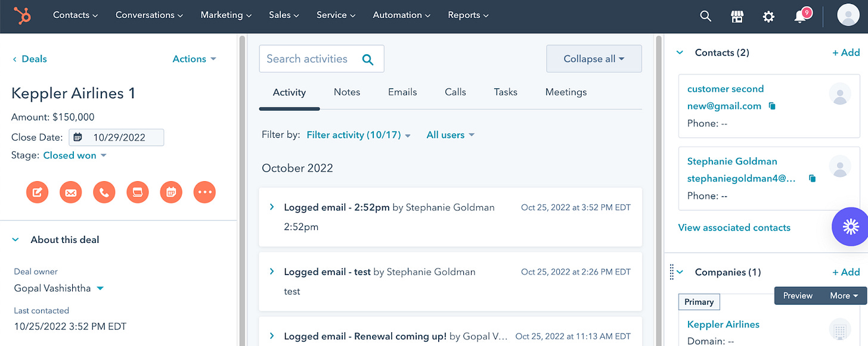Collapse the Companies (1) section

[x=680, y=272]
